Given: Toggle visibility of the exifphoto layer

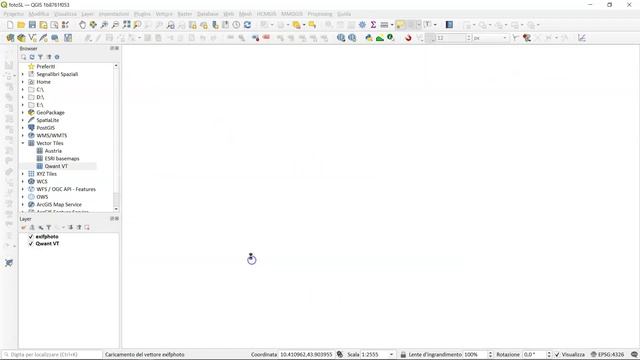Looking at the screenshot, I should tap(31, 237).
